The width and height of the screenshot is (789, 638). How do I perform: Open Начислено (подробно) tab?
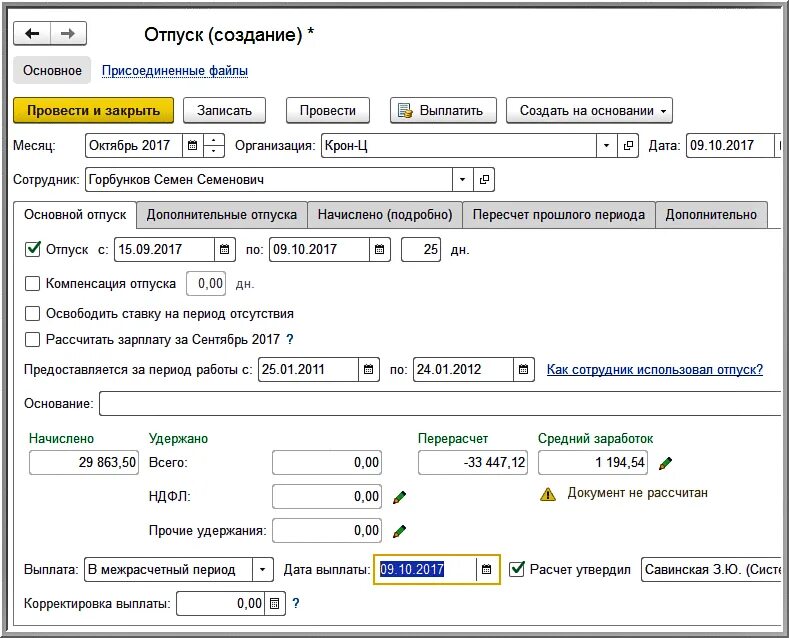[x=385, y=215]
